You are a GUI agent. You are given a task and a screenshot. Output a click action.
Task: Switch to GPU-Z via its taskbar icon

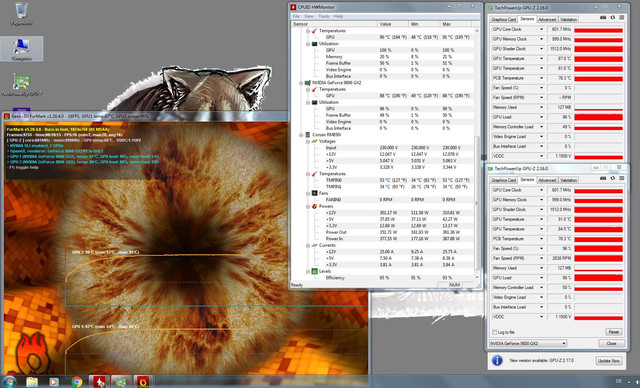pyautogui.click(x=121, y=382)
